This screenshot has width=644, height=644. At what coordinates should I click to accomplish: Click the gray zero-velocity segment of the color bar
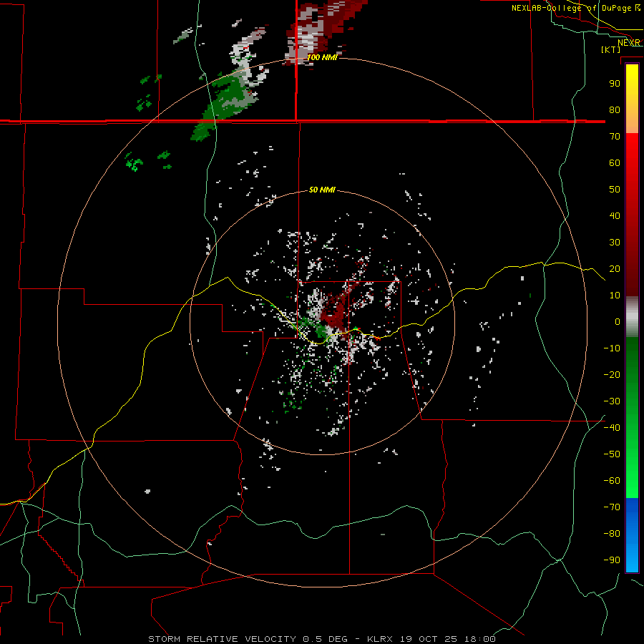(632, 317)
